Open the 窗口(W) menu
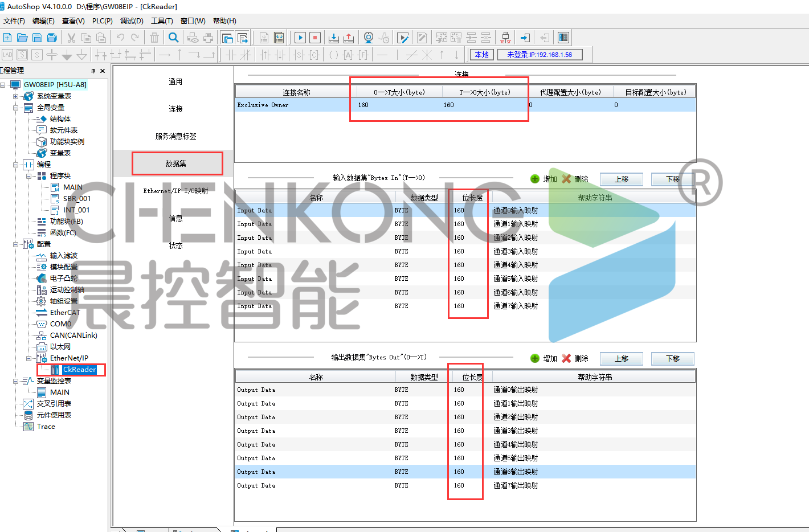Viewport: 809px width, 532px height. click(x=193, y=21)
